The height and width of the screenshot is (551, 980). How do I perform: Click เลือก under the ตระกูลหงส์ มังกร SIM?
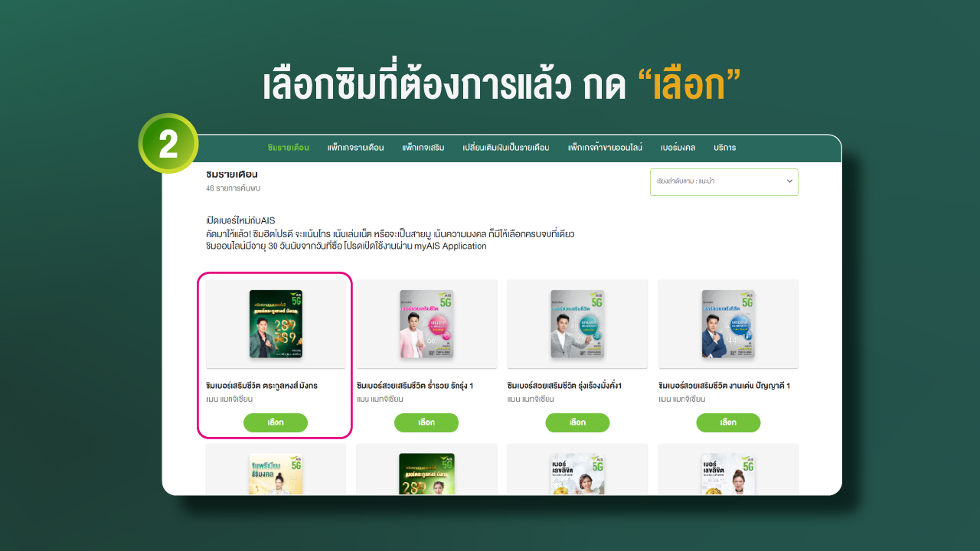tap(276, 422)
